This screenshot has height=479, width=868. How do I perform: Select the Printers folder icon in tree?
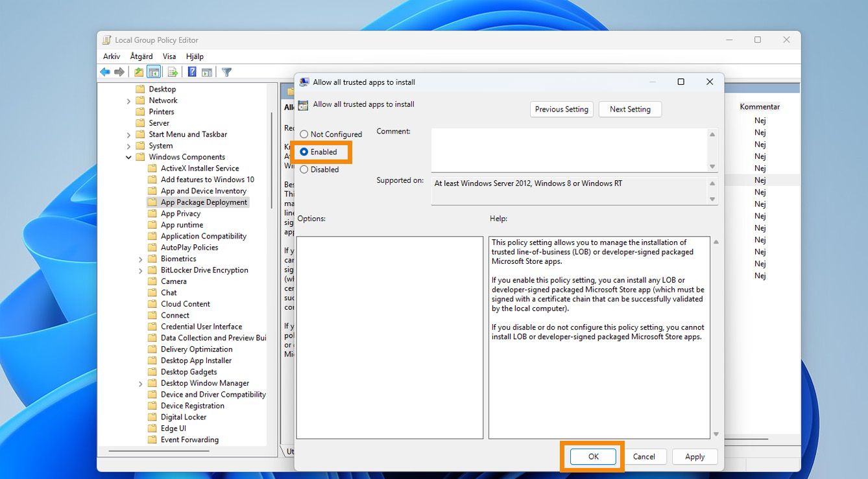click(140, 111)
